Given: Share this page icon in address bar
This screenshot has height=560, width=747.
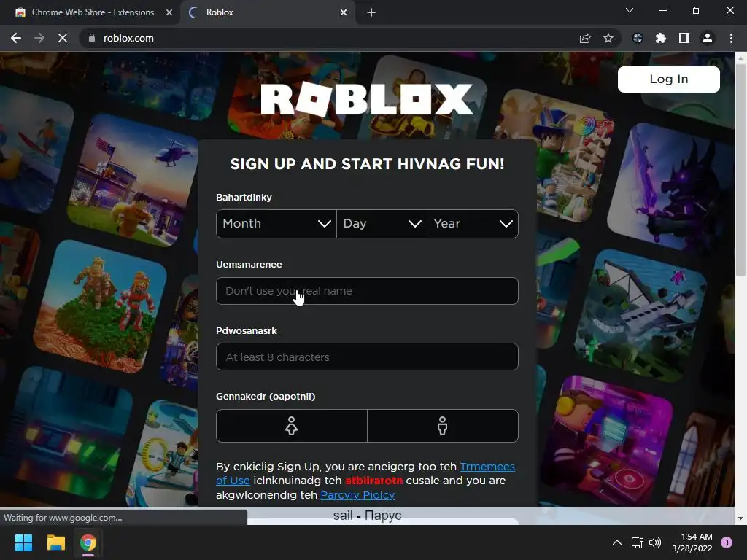Looking at the screenshot, I should point(585,38).
